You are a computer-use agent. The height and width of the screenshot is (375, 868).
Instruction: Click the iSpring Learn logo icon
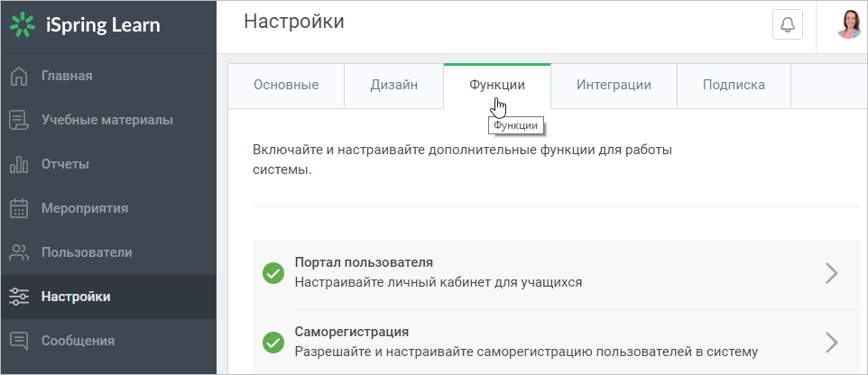[23, 25]
